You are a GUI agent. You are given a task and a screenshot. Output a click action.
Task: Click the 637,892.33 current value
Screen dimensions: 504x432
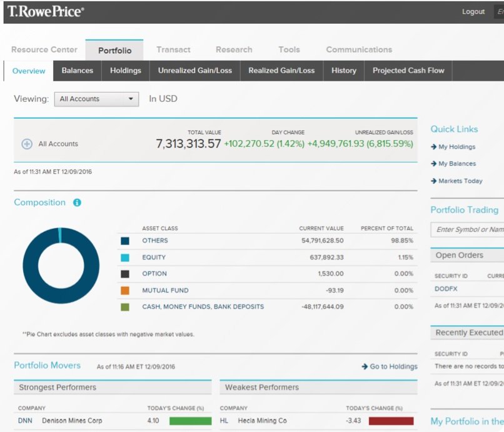326,257
